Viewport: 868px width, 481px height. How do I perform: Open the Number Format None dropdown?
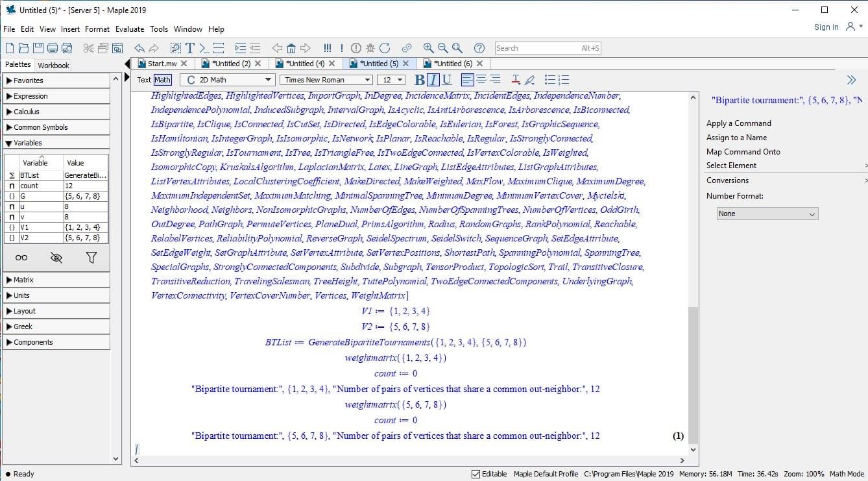click(767, 214)
